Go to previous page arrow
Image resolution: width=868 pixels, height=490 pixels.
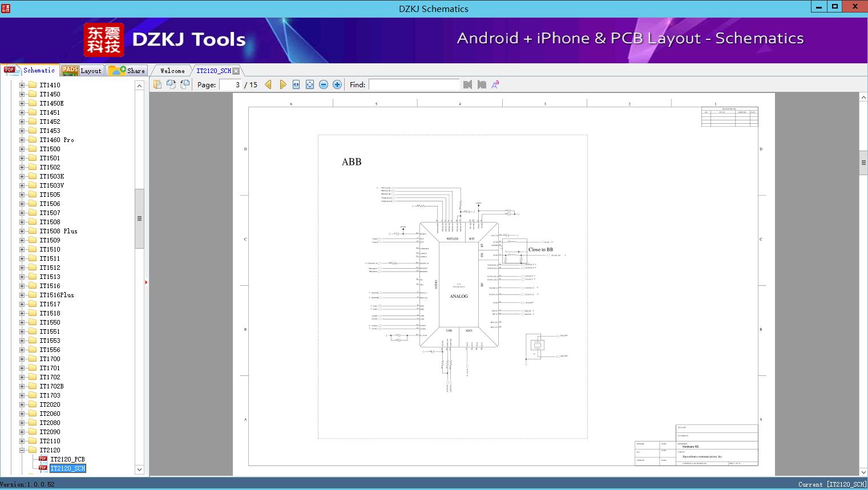tap(268, 84)
